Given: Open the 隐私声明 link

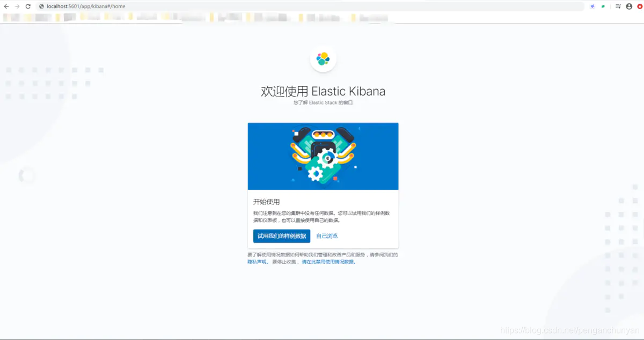Looking at the screenshot, I should pos(257,262).
